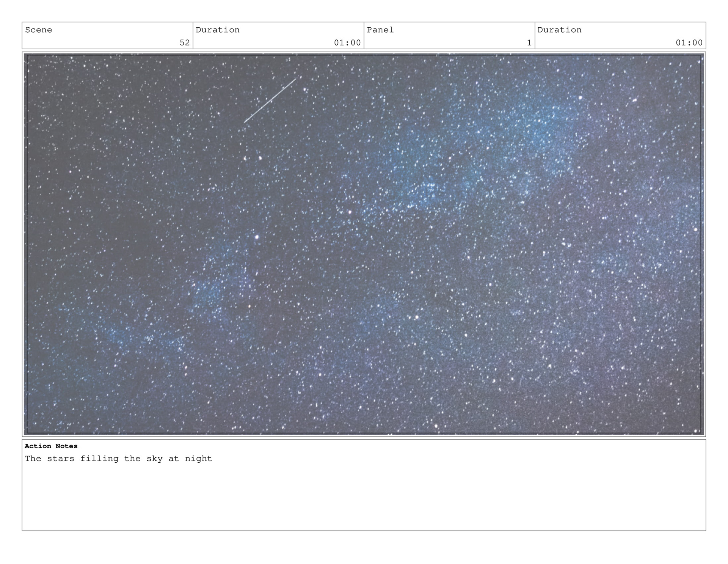Click the Panel label in header
The image size is (728, 564).
[x=380, y=30]
